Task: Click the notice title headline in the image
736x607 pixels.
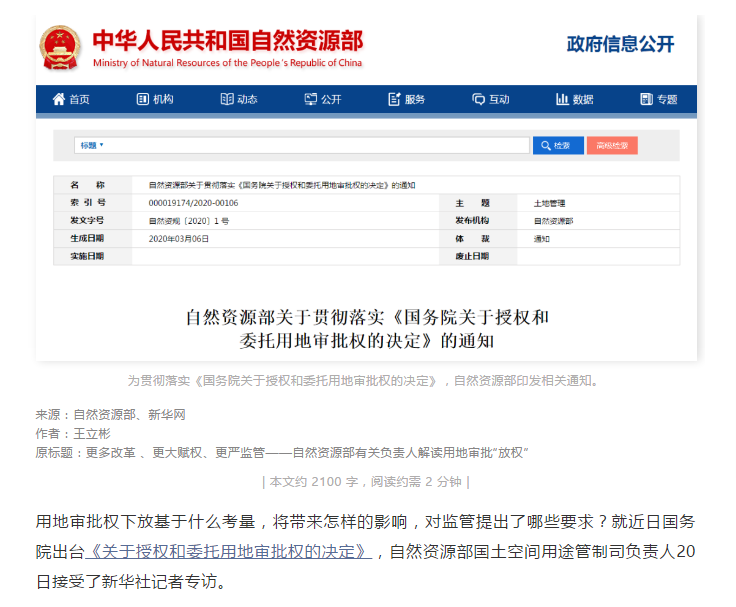Action: (x=367, y=329)
